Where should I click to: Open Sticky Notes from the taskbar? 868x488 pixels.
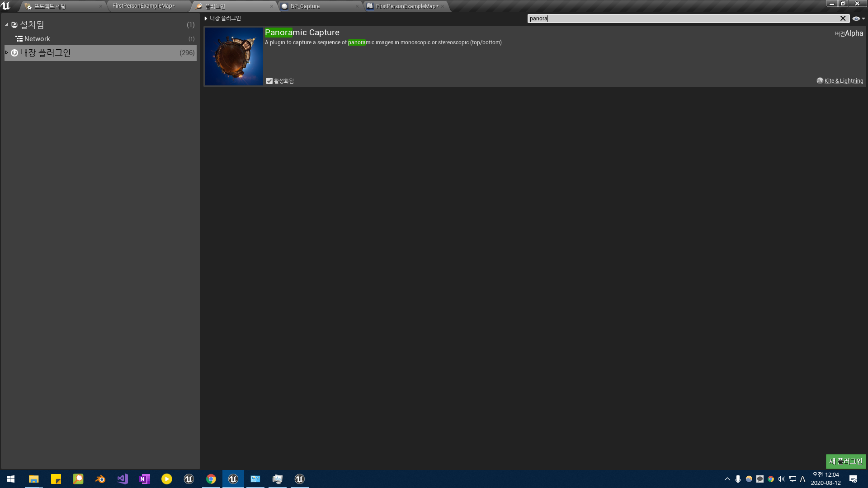pyautogui.click(x=56, y=479)
